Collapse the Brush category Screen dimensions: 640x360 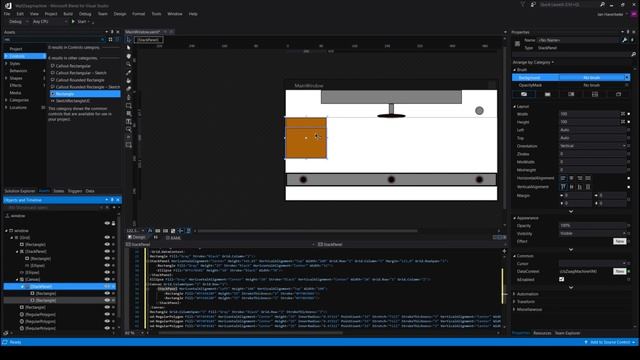pos(514,70)
